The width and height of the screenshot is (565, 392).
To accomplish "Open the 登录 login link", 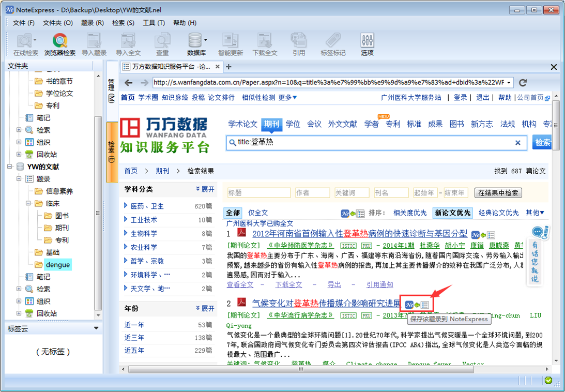I will [460, 97].
